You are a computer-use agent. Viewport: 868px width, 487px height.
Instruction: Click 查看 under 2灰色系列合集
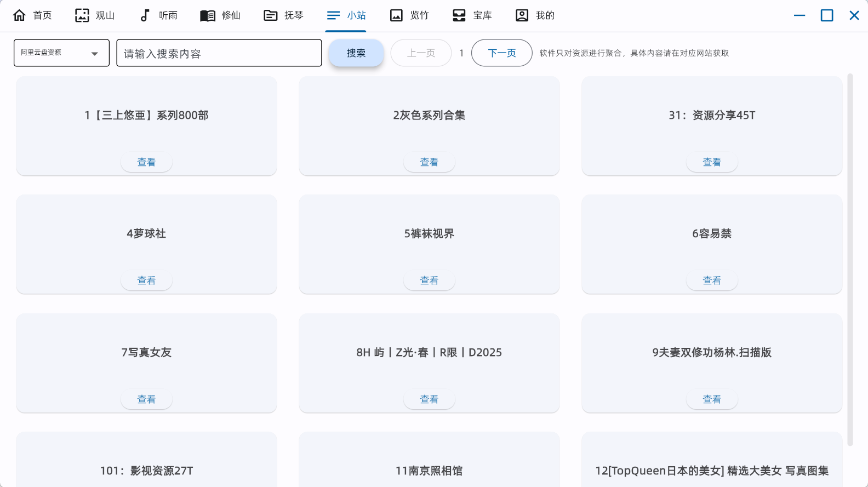429,162
